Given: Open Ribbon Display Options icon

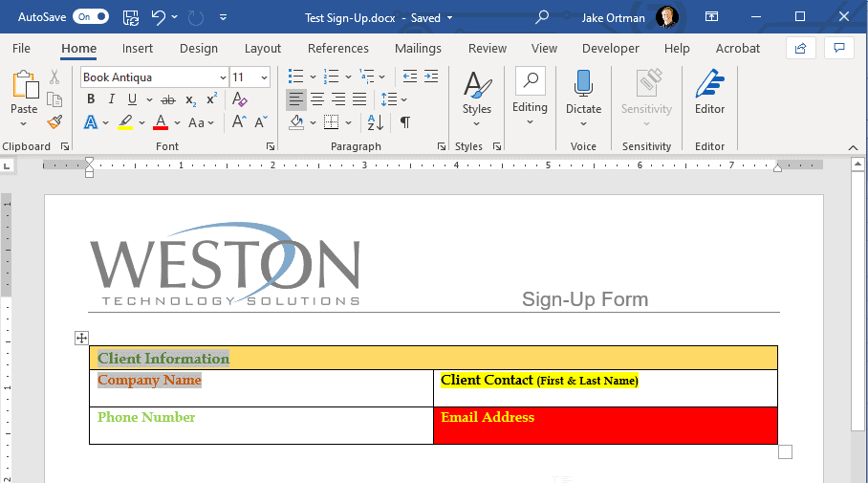Looking at the screenshot, I should point(711,16).
